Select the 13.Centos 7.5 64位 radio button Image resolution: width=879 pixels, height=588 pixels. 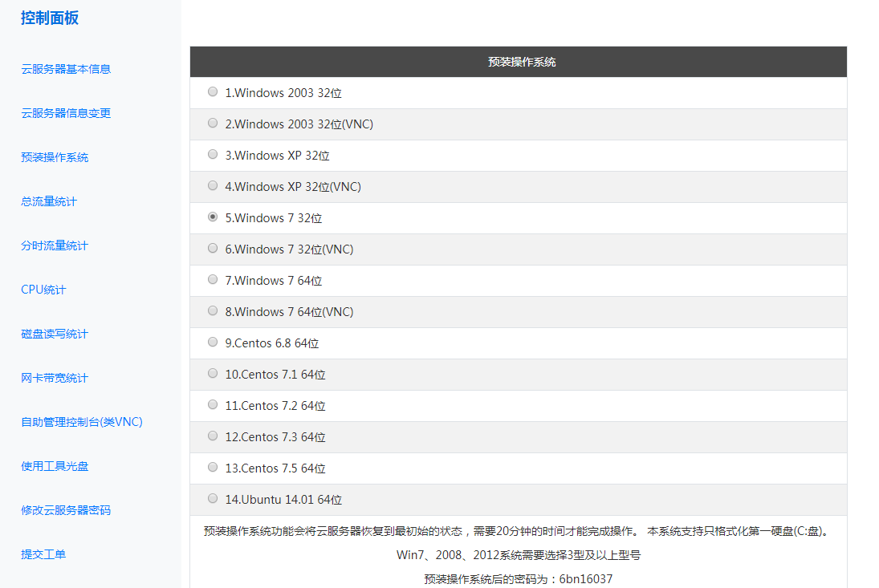[x=213, y=467]
